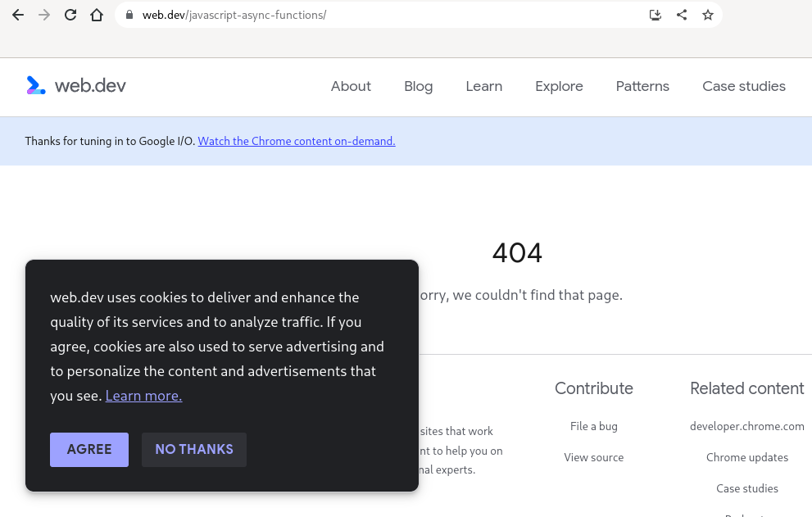
Task: Bookmark this page with the star icon
Action: click(x=707, y=14)
